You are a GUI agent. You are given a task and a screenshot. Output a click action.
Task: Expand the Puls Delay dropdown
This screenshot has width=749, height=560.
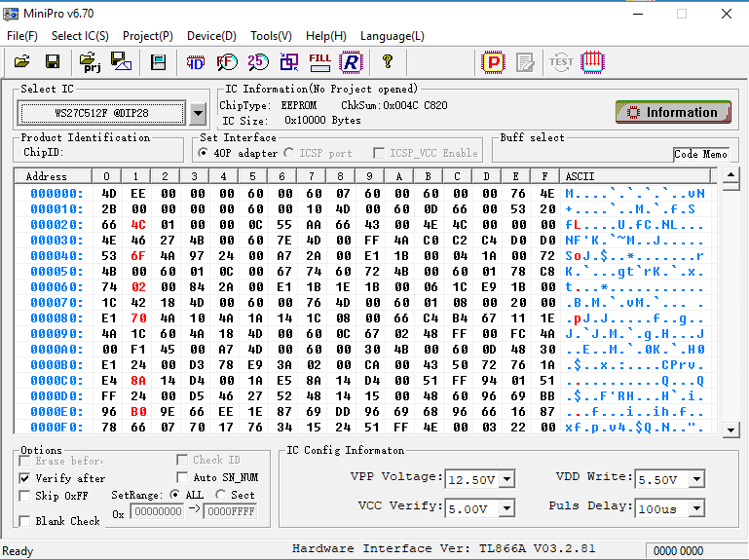point(697,508)
